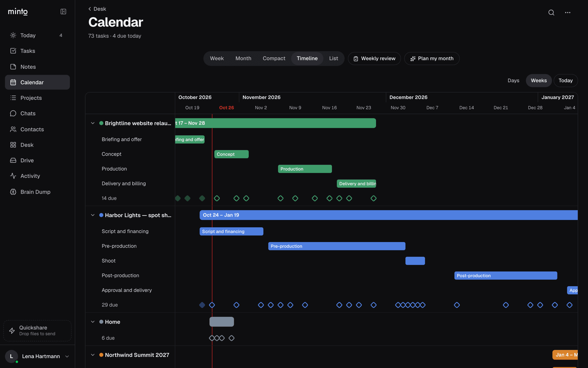Switch to the Compact view tab
Screen dimensions: 588x368
[x=274, y=59]
